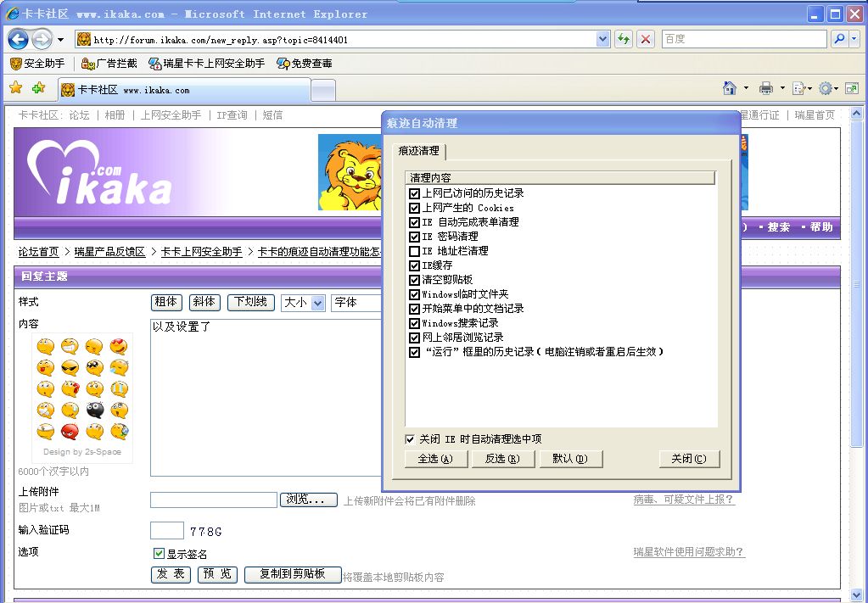Toggle 上网产生的 Cookies checkbox
The width and height of the screenshot is (868, 603).
[414, 208]
